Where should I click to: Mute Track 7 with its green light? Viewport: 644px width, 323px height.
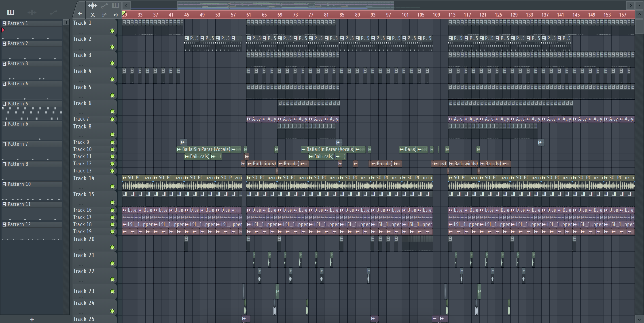tap(112, 119)
